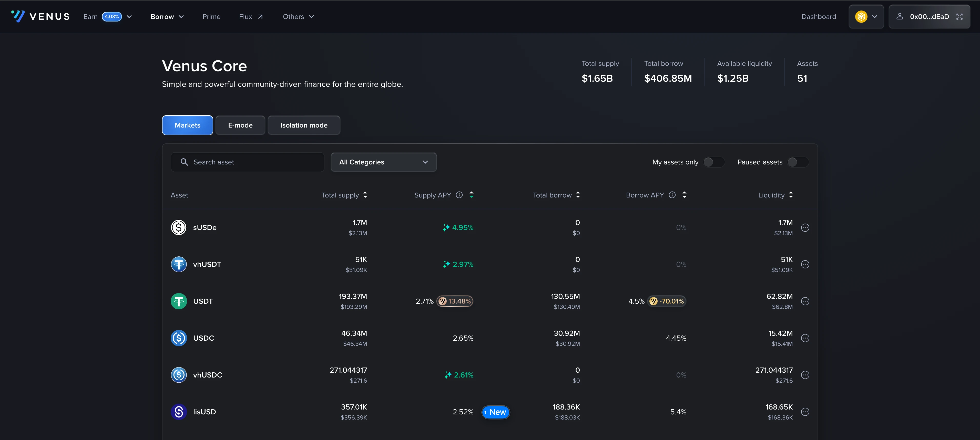Click the New badge in lisUSD row

click(x=495, y=412)
